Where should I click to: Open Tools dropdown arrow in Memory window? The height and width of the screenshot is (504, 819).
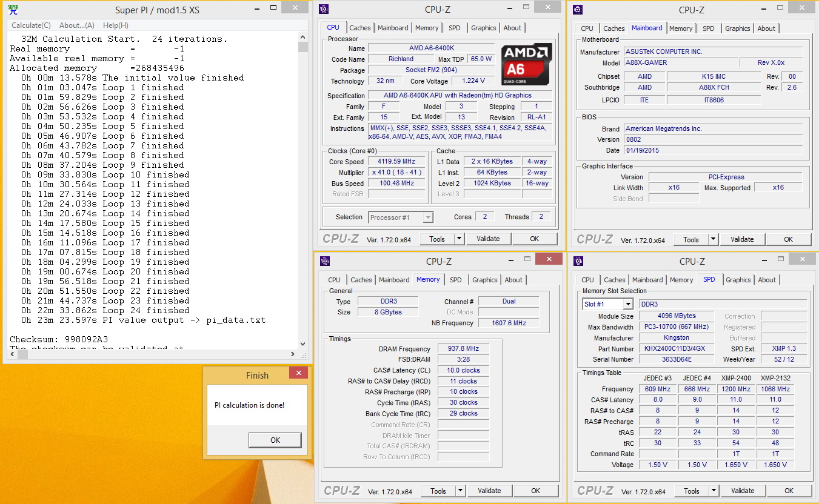(x=460, y=491)
